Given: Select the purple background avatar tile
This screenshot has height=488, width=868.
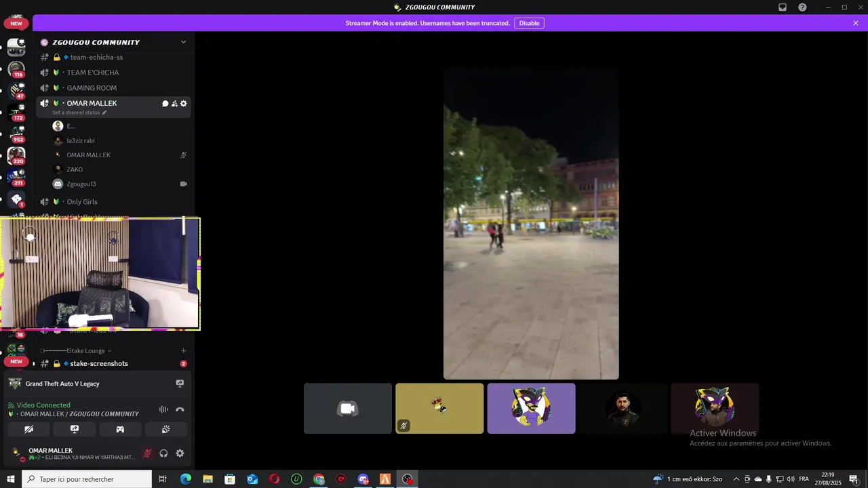Looking at the screenshot, I should point(531,409).
